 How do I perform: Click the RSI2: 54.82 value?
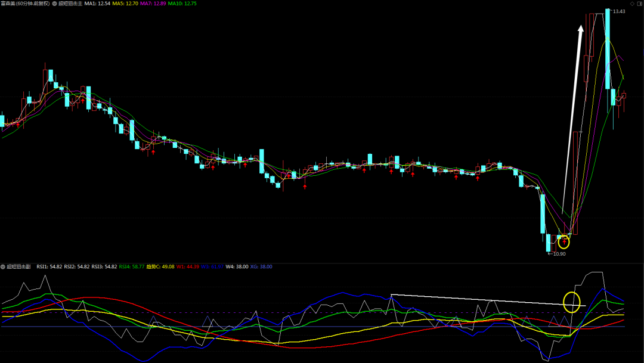(x=77, y=267)
